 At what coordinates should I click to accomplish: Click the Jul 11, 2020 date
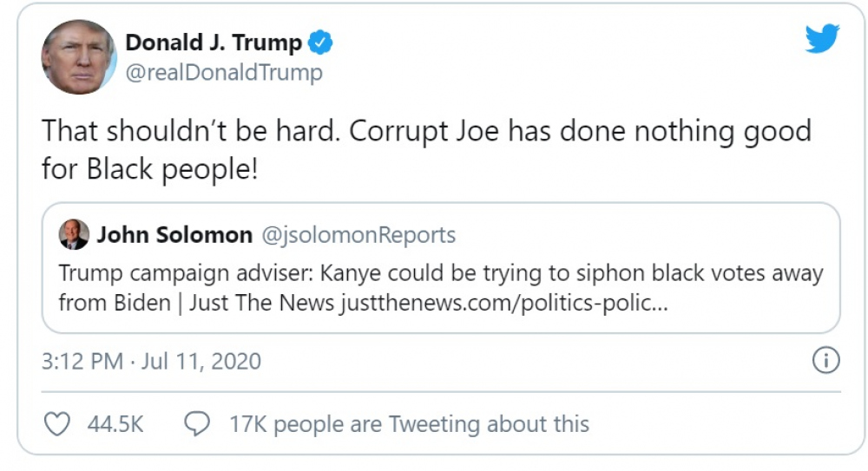tap(201, 361)
